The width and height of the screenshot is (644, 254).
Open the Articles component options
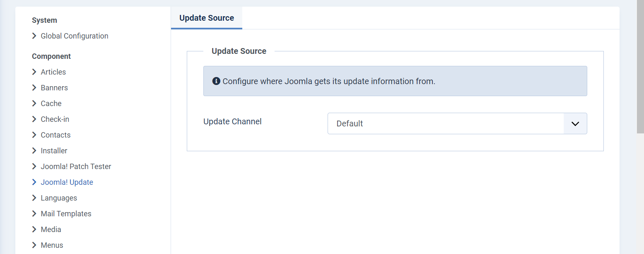click(x=53, y=72)
